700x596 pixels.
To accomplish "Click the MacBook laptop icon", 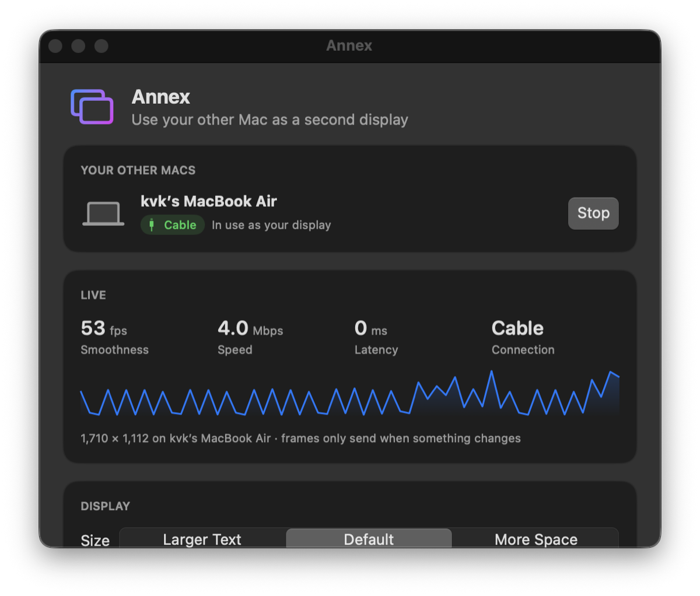I will (x=103, y=213).
